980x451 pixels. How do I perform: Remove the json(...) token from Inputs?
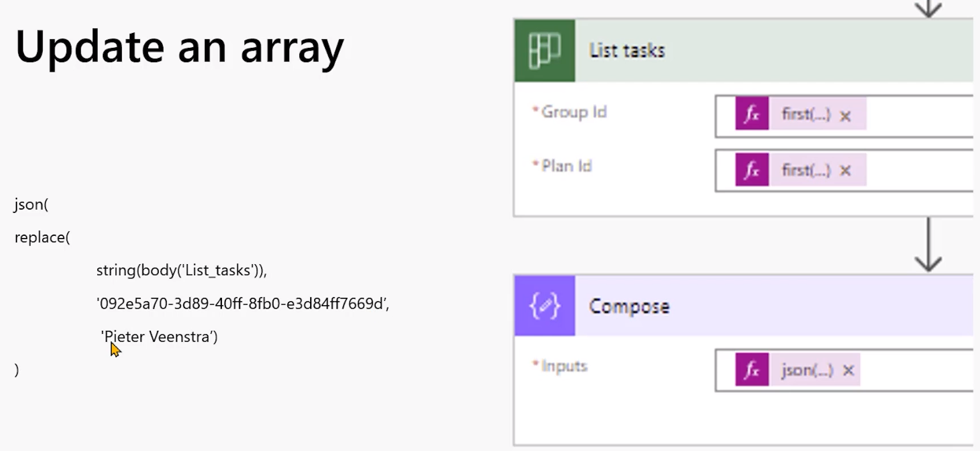click(849, 371)
